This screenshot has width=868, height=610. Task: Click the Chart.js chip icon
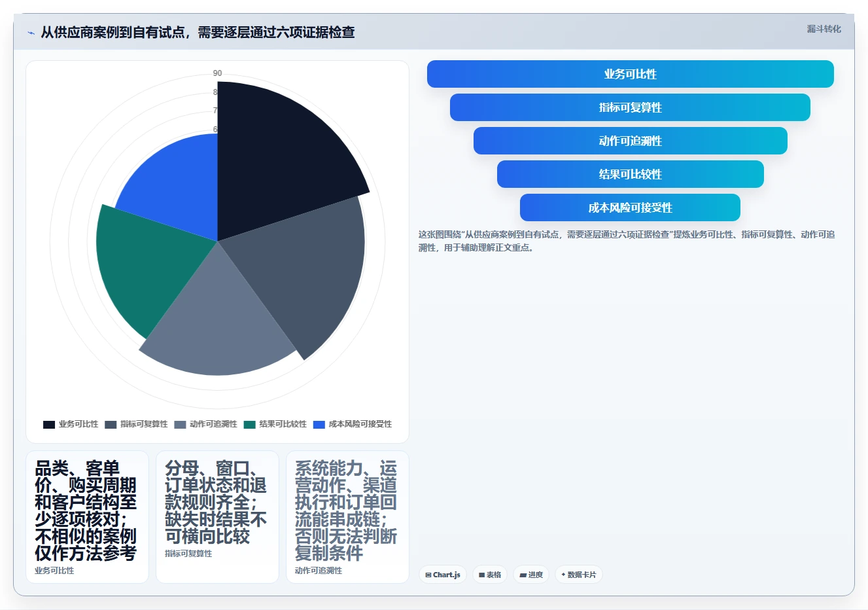point(428,575)
